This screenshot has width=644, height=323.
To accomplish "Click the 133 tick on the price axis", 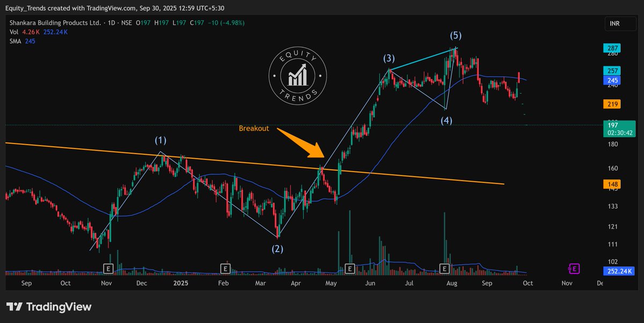I will click(614, 206).
